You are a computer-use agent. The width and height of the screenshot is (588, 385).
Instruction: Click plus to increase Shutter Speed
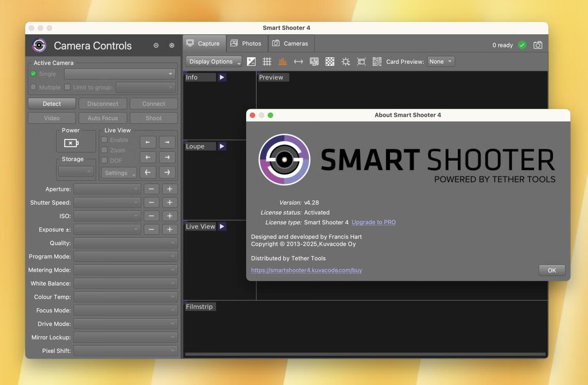coord(170,202)
